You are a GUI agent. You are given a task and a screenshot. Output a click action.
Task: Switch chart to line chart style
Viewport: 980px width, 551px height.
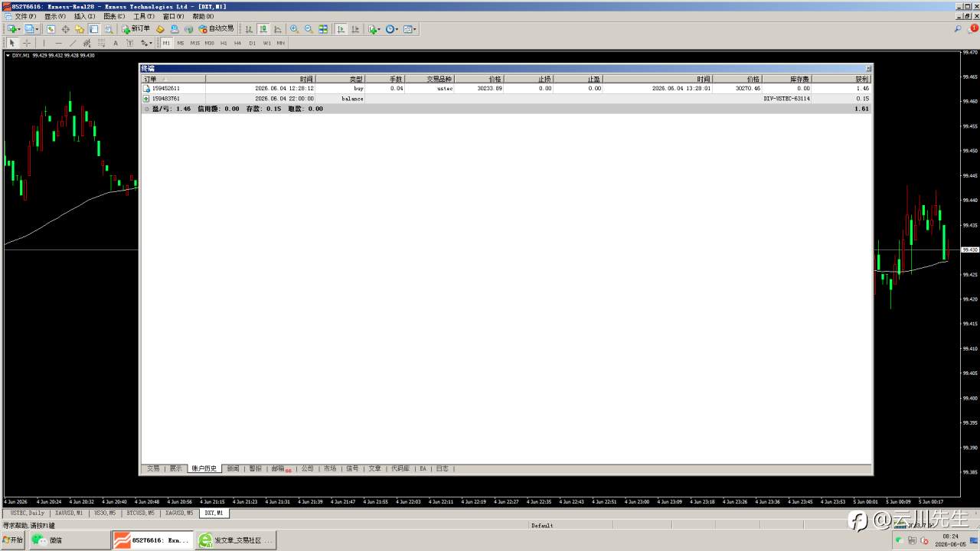pos(278,29)
